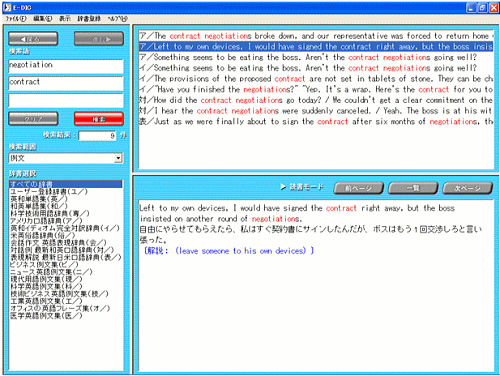Click the forward (進む) navigation button
The image size is (500, 376).
[99, 39]
